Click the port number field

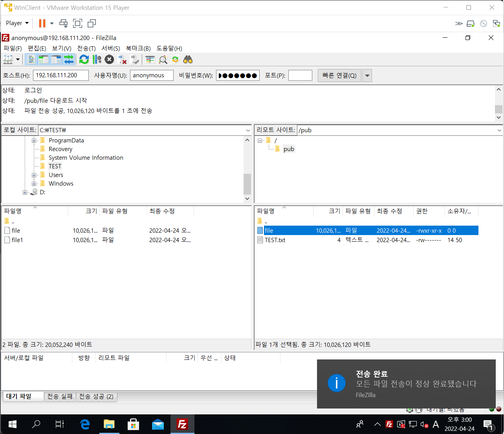[x=300, y=75]
